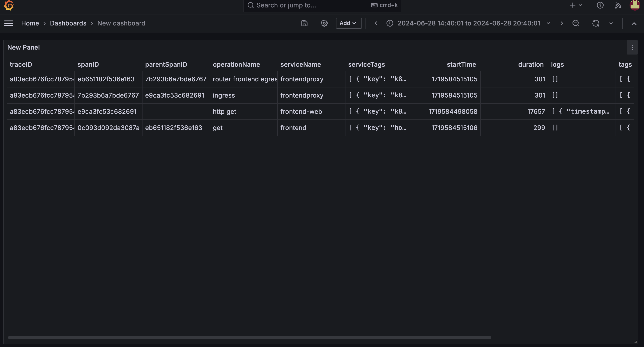Click operationName cell 'ingress'
This screenshot has height=347, width=644.
(x=244, y=95)
